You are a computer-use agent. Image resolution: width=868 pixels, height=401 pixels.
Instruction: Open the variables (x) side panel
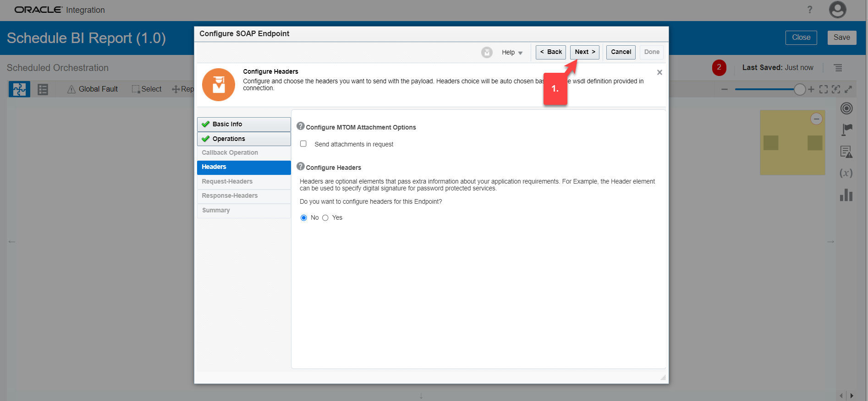[846, 173]
